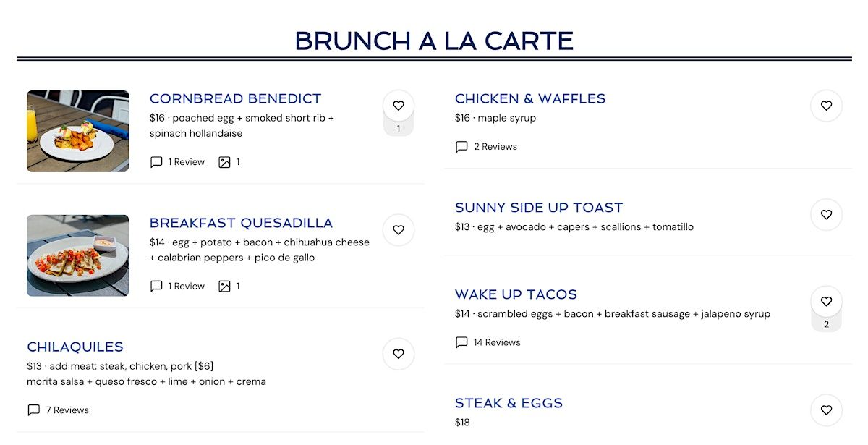This screenshot has height=445, width=868.
Task: Open 2 Reviews for Chicken & Waffles
Action: click(x=487, y=147)
